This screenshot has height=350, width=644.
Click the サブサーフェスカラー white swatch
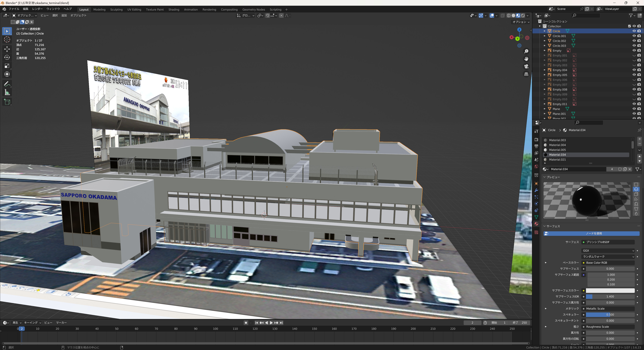610,290
